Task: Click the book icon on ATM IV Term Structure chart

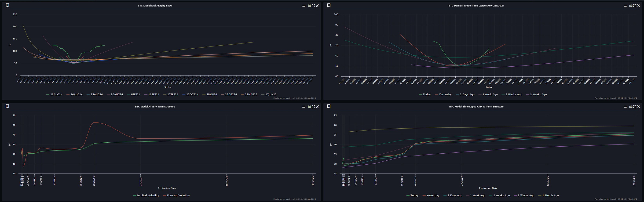Action: (x=309, y=107)
